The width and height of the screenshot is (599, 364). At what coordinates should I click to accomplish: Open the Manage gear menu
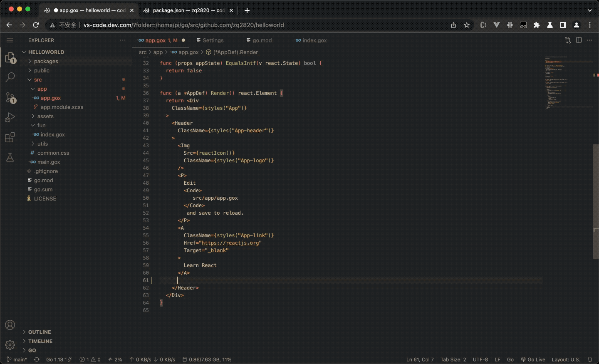(x=10, y=344)
